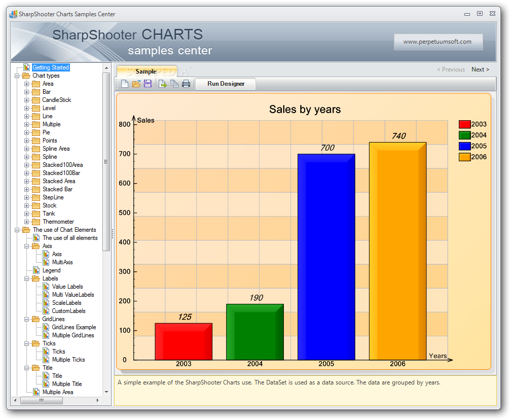Screen dimensions: 511x420
Task: Expand the Tank chart node
Action: (27, 214)
